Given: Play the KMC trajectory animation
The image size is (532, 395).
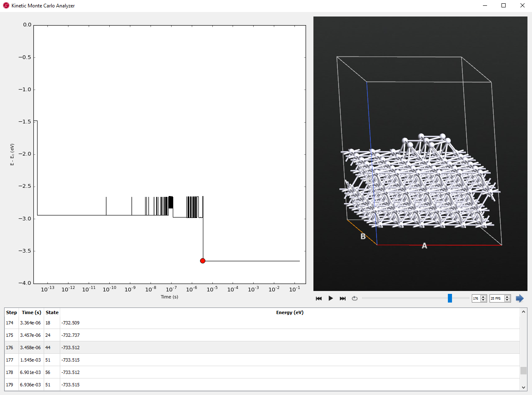Looking at the screenshot, I should tap(330, 298).
